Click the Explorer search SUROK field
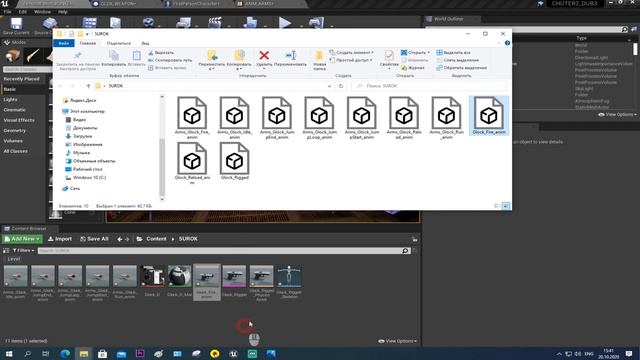This screenshot has width=640, height=360. 430,86
